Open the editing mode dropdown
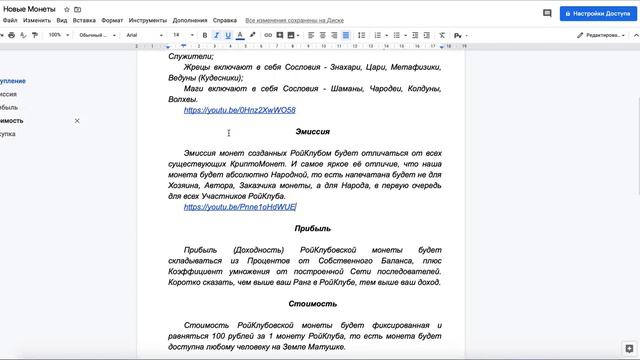The image size is (640, 360). pos(601,36)
